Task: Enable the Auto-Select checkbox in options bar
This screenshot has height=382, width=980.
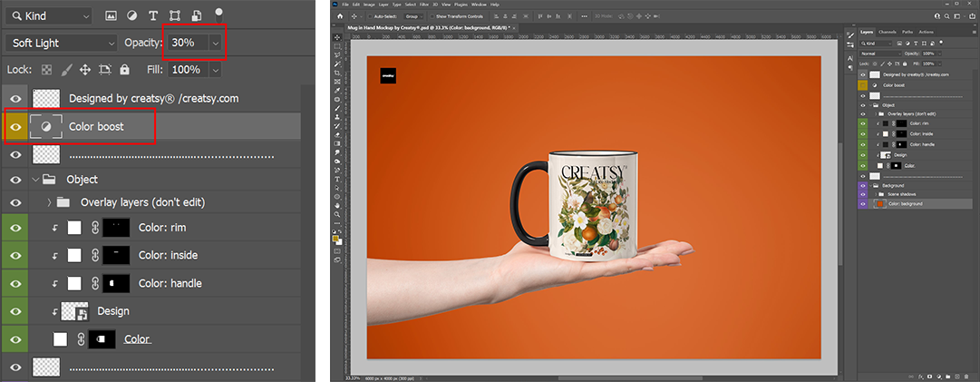Action: coord(370,16)
